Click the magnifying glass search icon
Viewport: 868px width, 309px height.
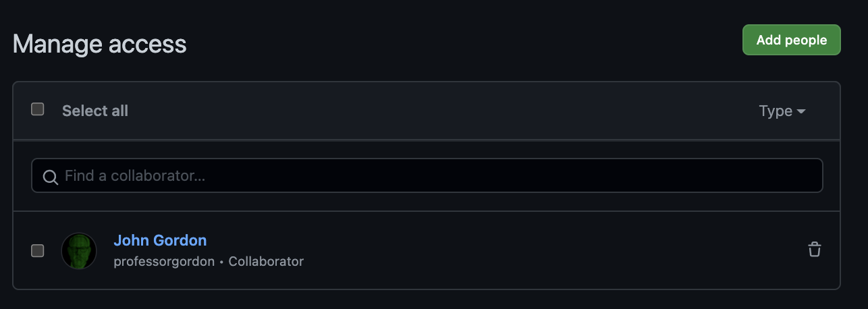point(50,177)
